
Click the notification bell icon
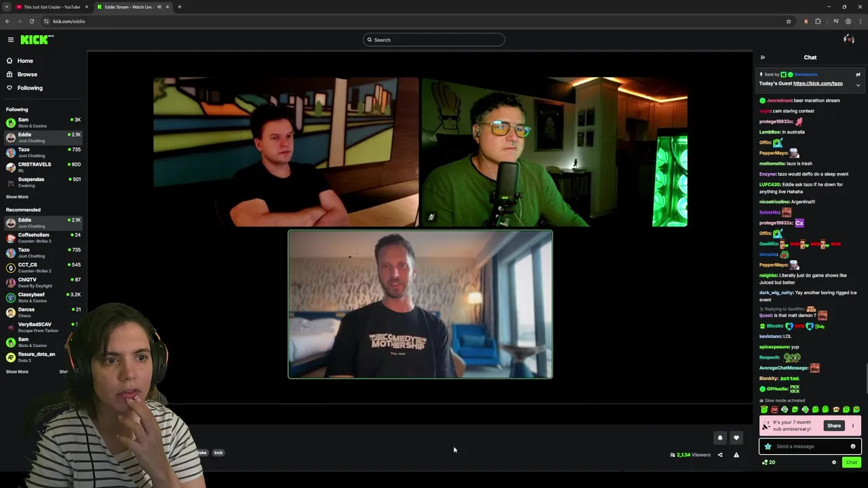pos(720,438)
